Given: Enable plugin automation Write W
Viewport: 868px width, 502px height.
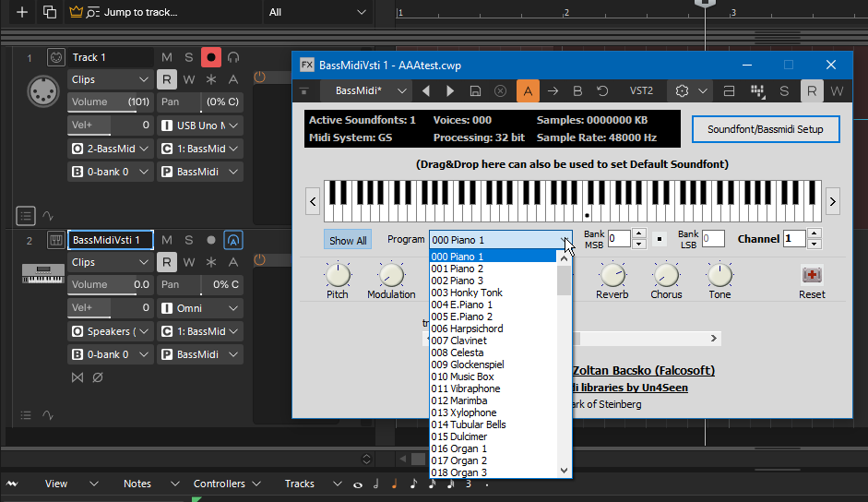Looking at the screenshot, I should [837, 90].
